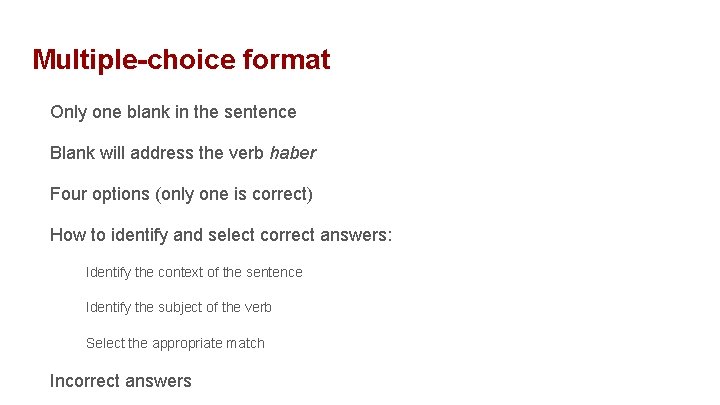Click the word sentence in first bullet

pyautogui.click(x=260, y=112)
